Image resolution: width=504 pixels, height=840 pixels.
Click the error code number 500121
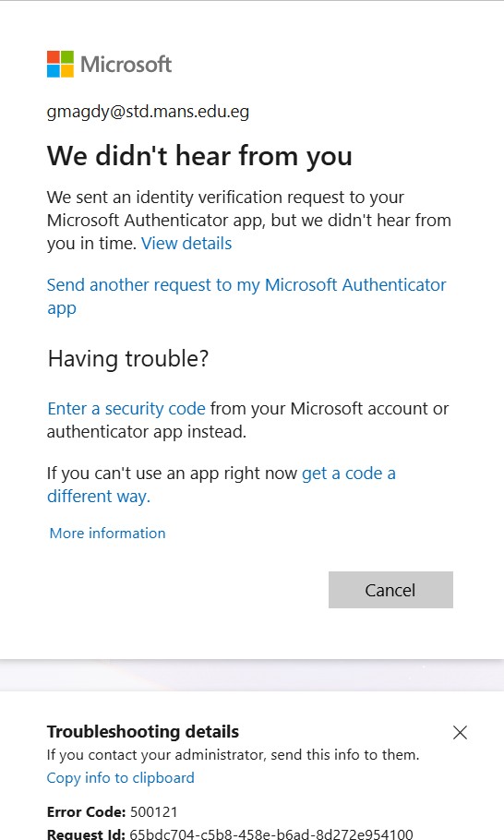[x=154, y=812]
